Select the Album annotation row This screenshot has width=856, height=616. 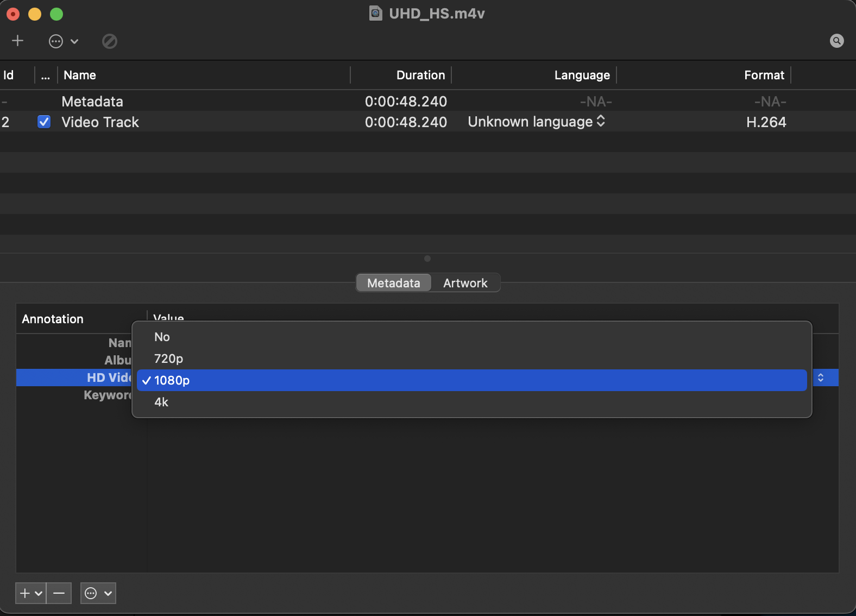pyautogui.click(x=74, y=360)
